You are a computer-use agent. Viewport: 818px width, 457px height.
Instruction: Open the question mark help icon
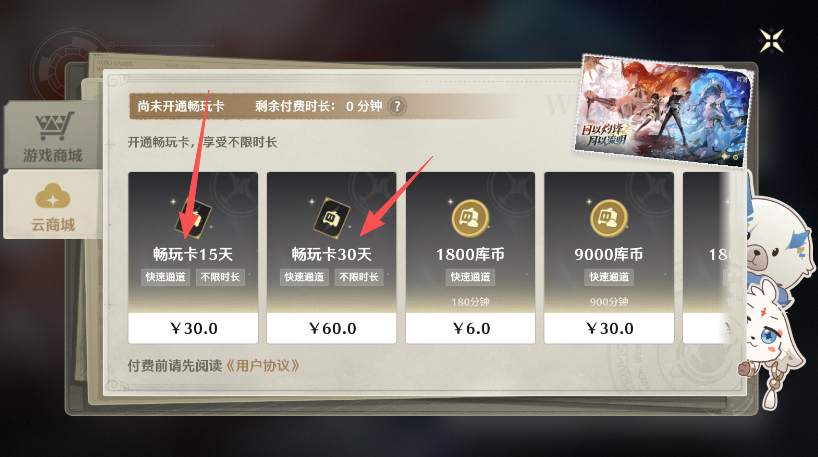(x=397, y=106)
